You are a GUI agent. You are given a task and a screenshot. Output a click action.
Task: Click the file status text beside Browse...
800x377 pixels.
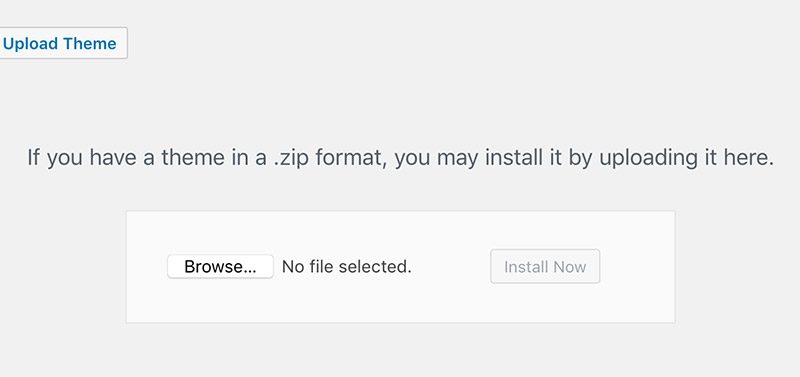pyautogui.click(x=346, y=267)
